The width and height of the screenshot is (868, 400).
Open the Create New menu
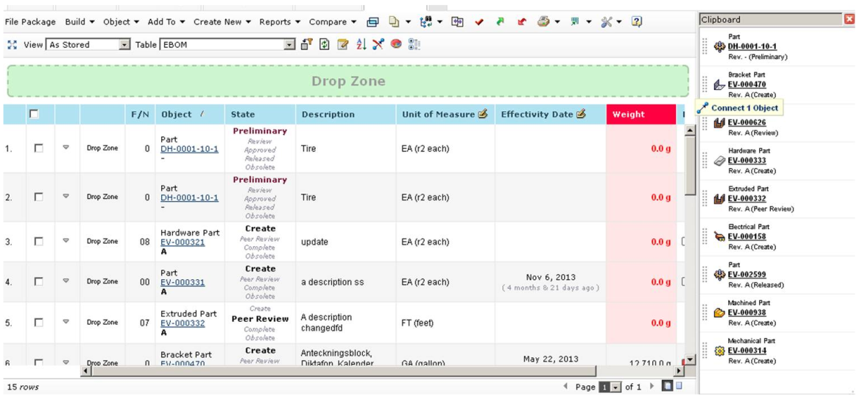tap(222, 22)
